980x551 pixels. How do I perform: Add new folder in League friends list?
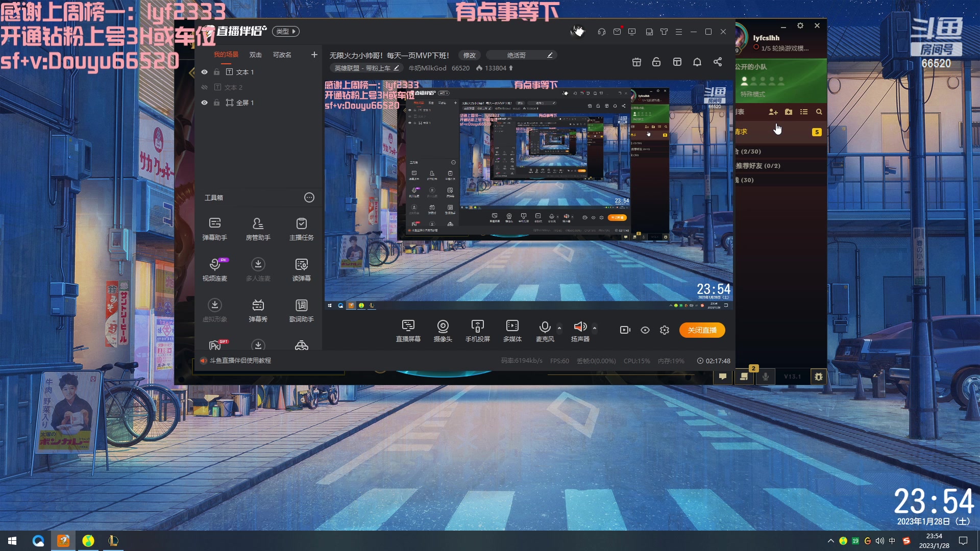coord(789,112)
